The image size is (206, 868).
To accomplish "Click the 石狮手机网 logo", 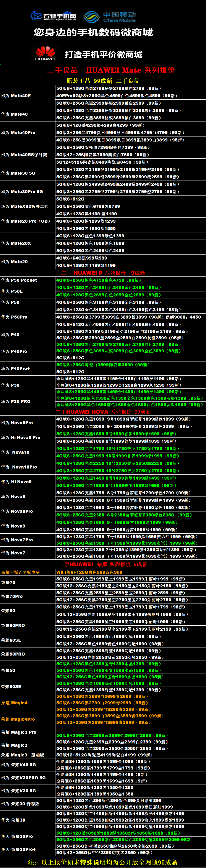I will pos(54,16).
